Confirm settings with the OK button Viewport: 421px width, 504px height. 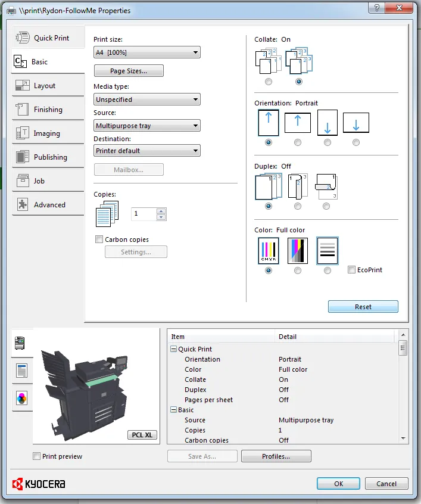pos(338,483)
